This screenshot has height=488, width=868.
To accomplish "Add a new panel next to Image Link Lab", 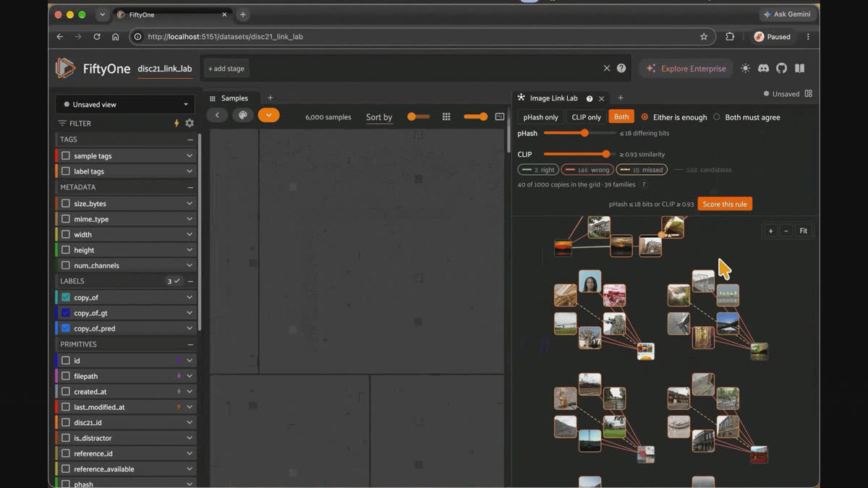I will pos(620,98).
